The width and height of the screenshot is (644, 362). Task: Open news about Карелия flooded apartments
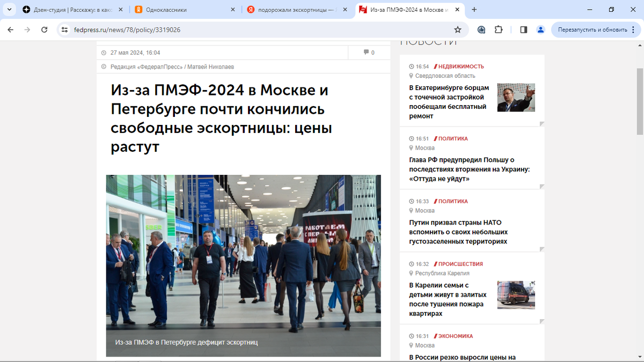click(448, 299)
